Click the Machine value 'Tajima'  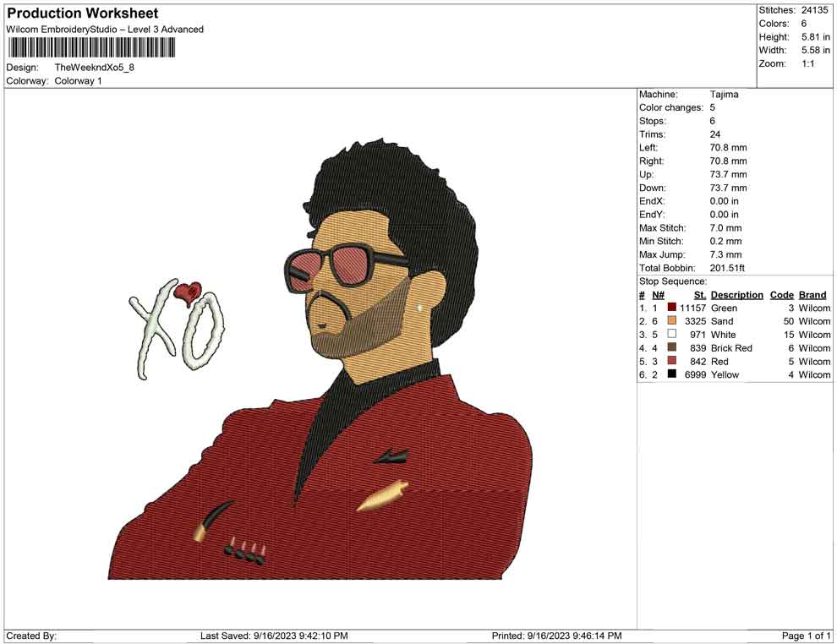(725, 94)
